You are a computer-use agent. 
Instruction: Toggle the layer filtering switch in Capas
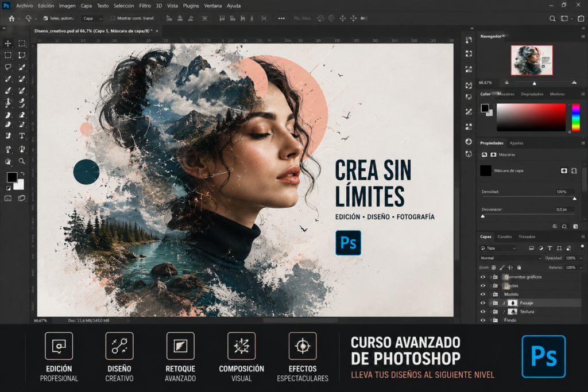[x=582, y=247]
